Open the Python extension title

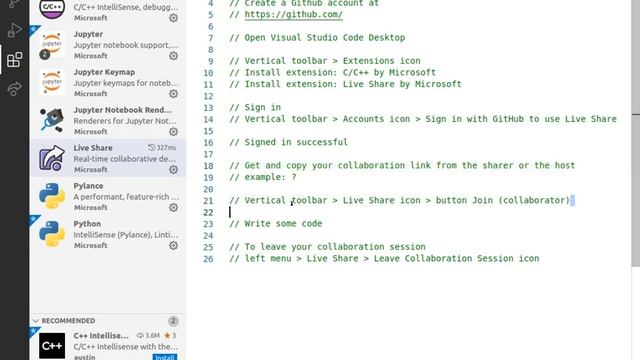(87, 224)
